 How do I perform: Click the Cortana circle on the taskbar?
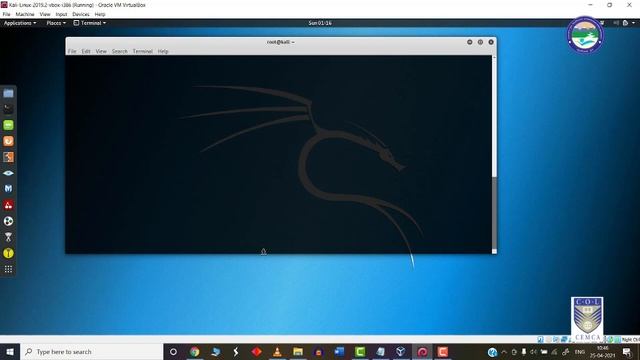click(173, 351)
